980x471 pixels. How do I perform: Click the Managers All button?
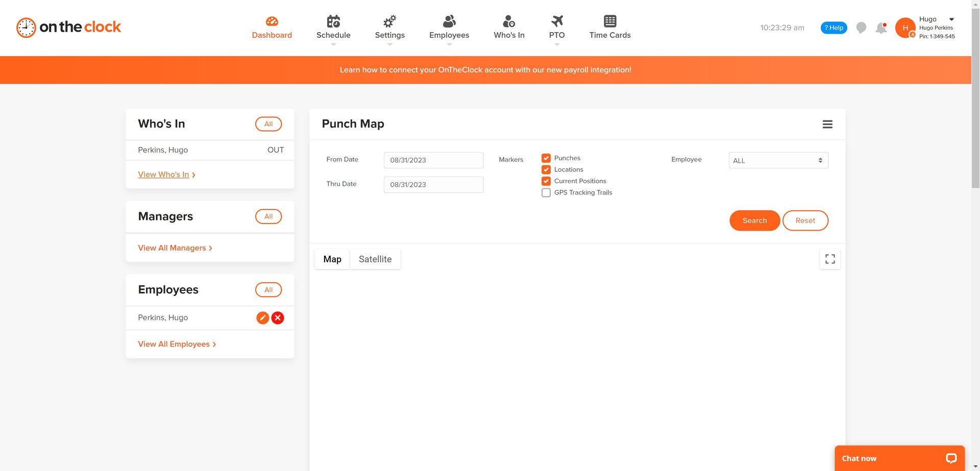pos(268,216)
